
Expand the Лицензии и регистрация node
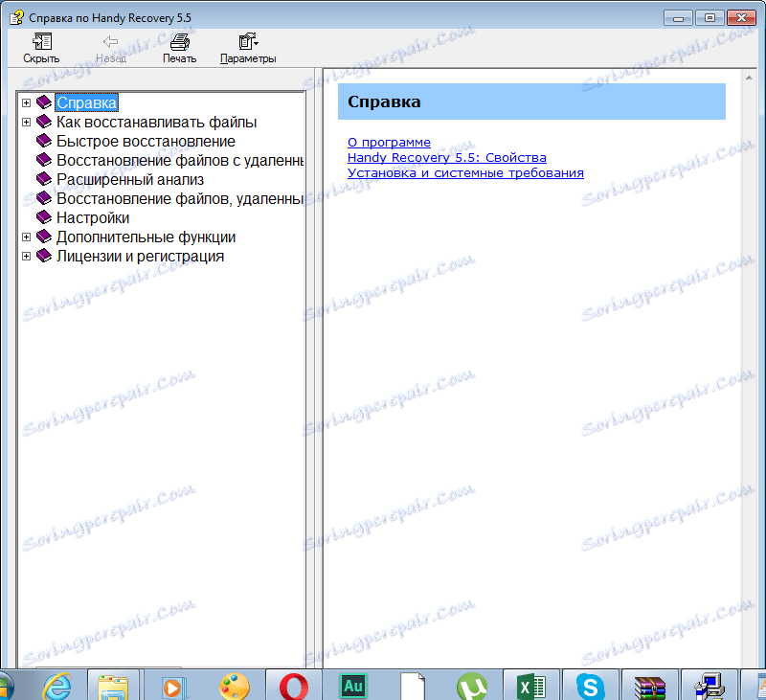pyautogui.click(x=27, y=256)
